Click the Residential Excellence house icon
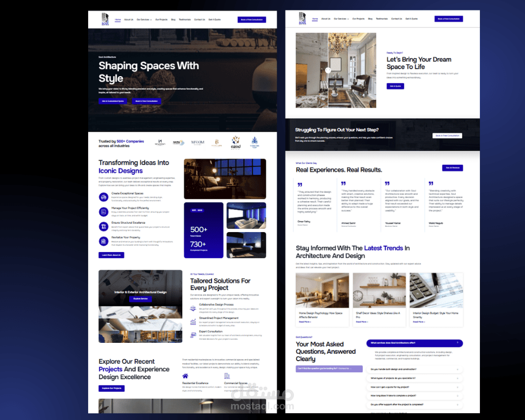Viewport: 525px width, 420px height. [x=185, y=376]
